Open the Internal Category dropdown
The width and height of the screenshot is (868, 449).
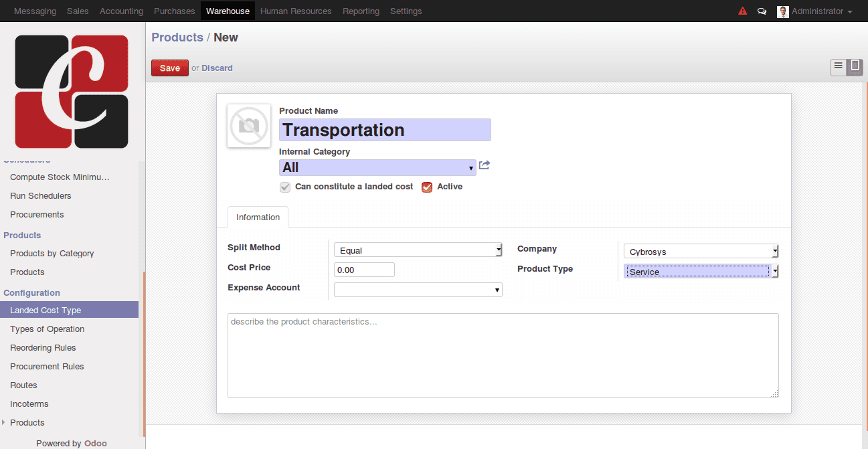pos(377,167)
